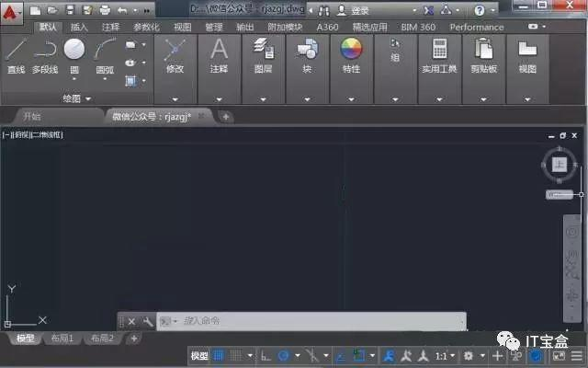
Task: Open status bar customization hamburger menu
Action: point(577,355)
